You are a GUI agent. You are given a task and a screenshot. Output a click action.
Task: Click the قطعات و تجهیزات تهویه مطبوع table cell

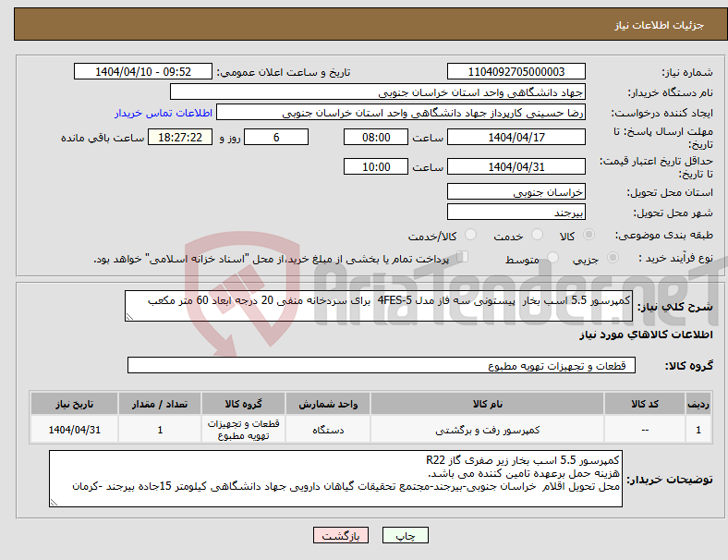click(x=243, y=430)
